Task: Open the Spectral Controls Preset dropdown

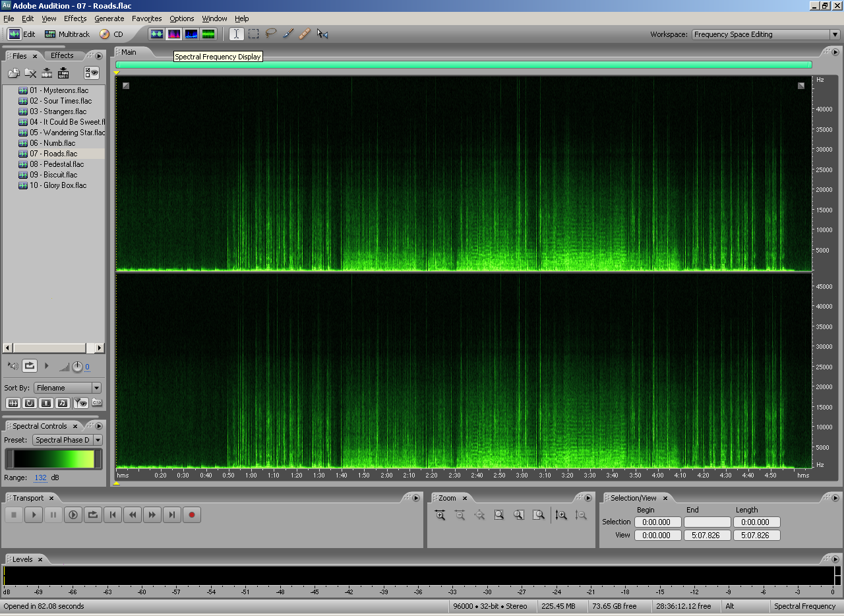Action: click(x=68, y=440)
